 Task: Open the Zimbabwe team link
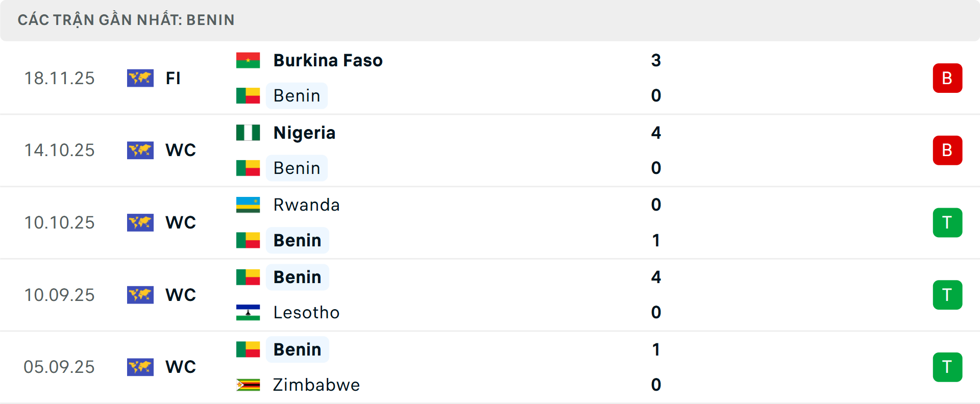point(316,385)
